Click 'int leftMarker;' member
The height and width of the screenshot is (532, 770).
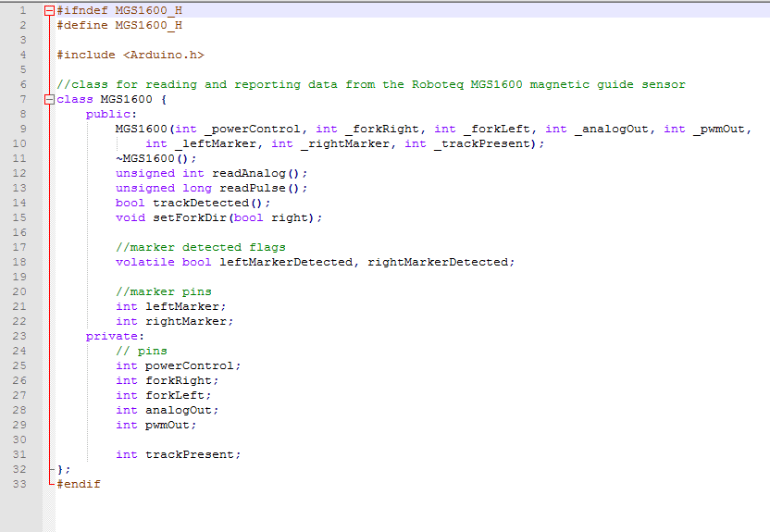(x=171, y=306)
